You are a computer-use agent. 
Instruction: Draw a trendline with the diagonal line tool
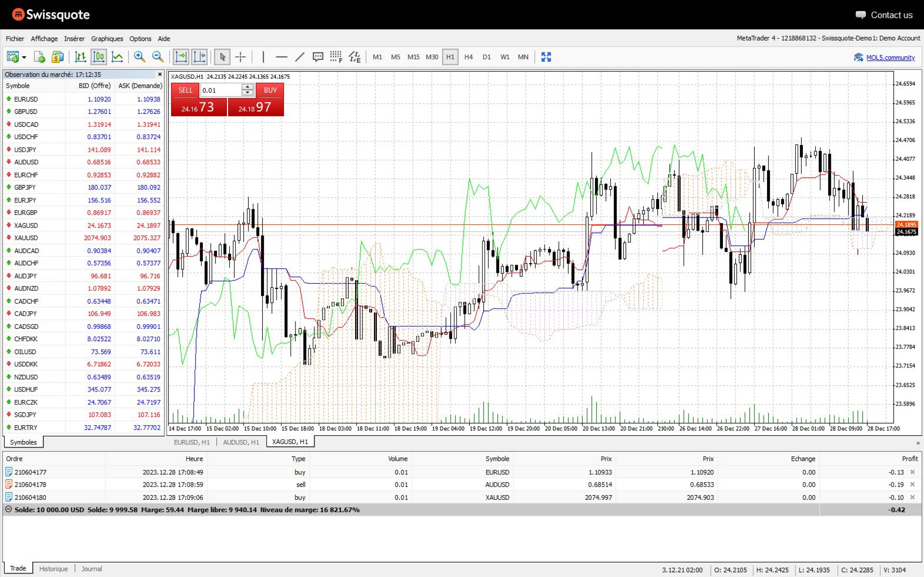(300, 57)
